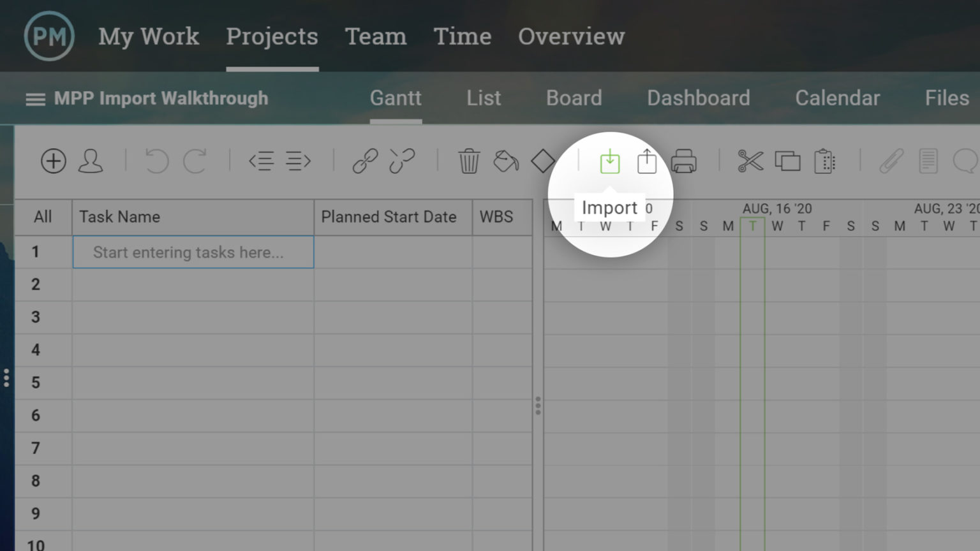Image resolution: width=980 pixels, height=551 pixels.
Task: Click the task entry field saying Start entering tasks here
Action: click(193, 252)
